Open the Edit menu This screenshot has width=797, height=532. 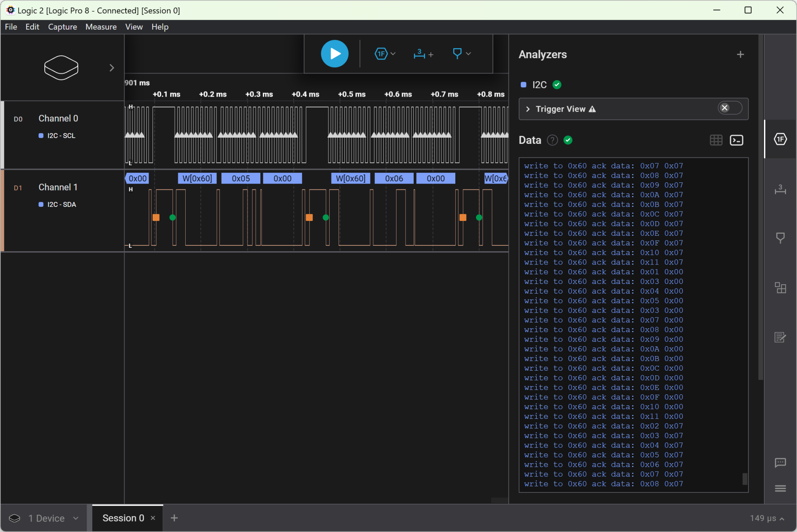32,27
